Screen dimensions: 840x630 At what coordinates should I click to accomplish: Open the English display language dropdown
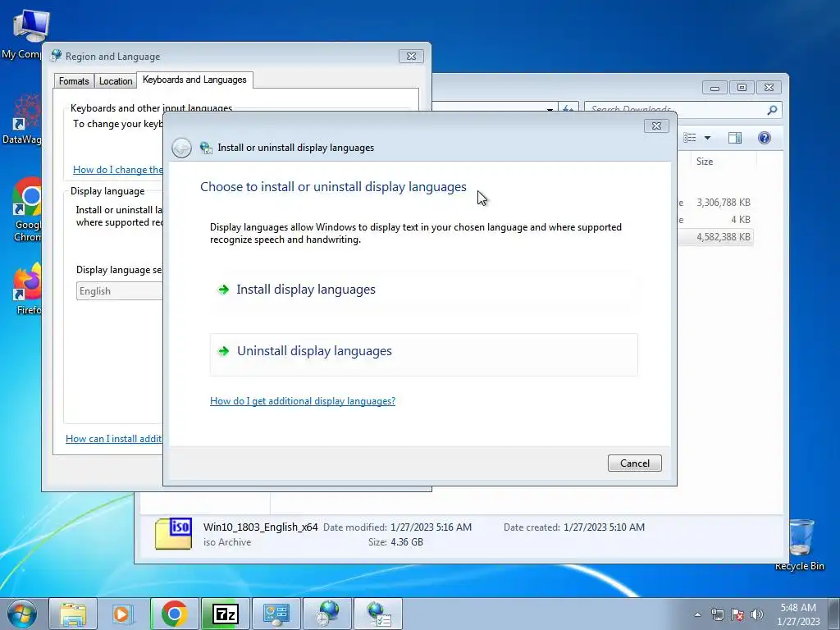(120, 291)
